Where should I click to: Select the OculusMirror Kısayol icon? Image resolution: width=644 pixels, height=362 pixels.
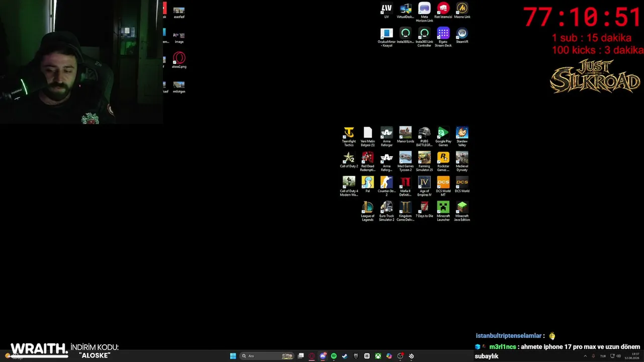386,37
